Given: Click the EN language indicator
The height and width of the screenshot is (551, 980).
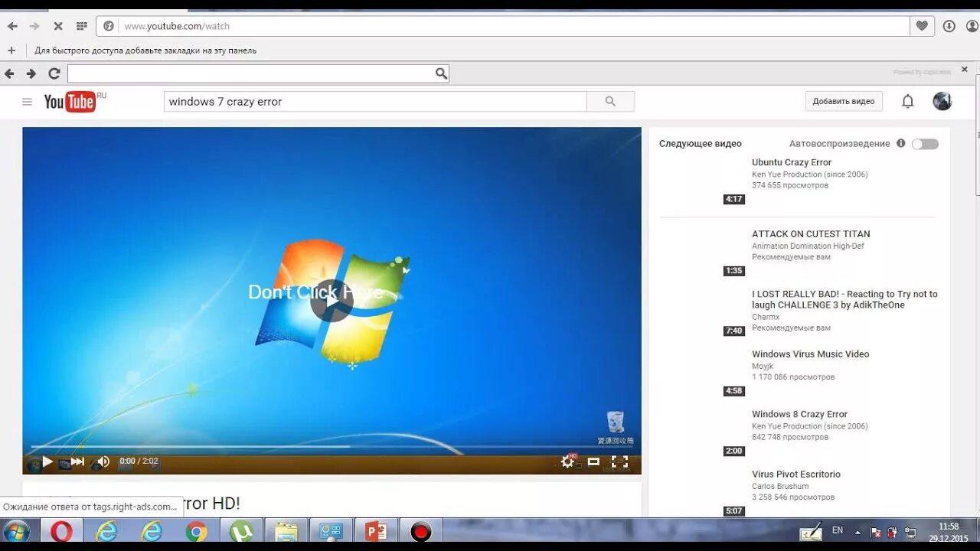Looking at the screenshot, I should [x=837, y=530].
